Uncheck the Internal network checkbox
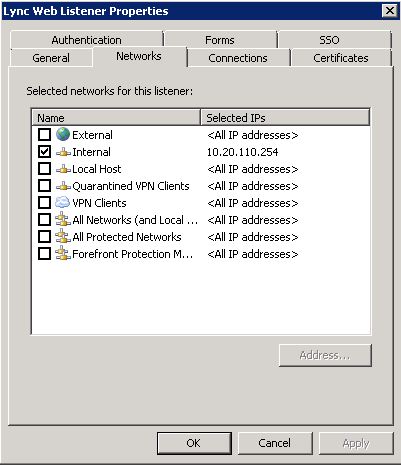Screen dimensions: 401x465 click(x=44, y=152)
